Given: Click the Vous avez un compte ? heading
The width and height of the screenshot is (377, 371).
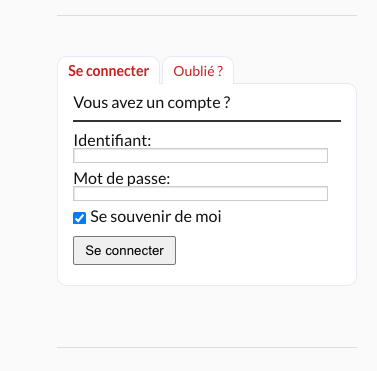Looking at the screenshot, I should coord(152,103).
